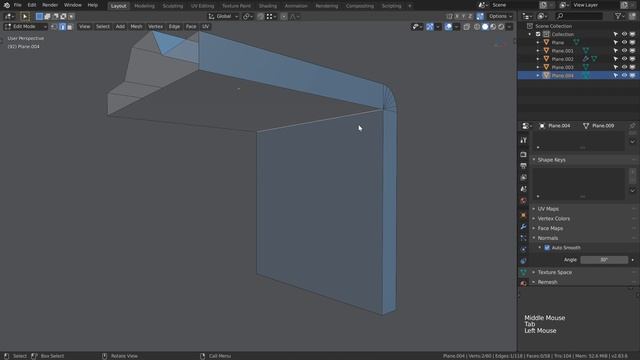Adjust the Auto Smooth Angle field
The image size is (640, 360).
(x=604, y=260)
